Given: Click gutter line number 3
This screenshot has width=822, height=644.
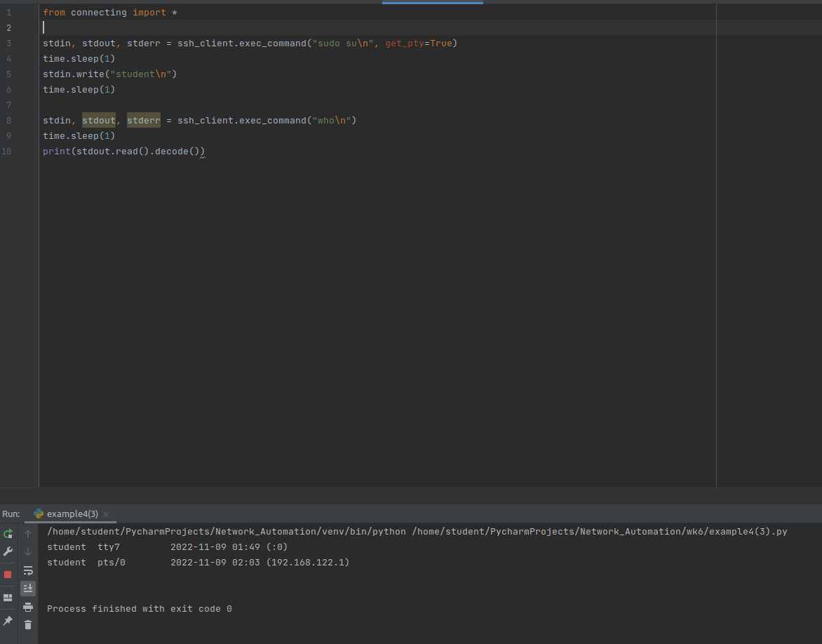Looking at the screenshot, I should (x=8, y=43).
